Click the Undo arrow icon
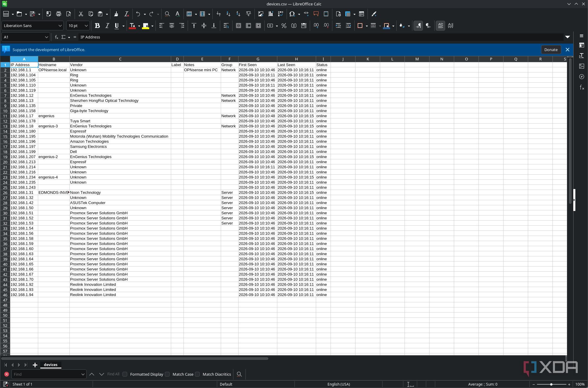 138,14
